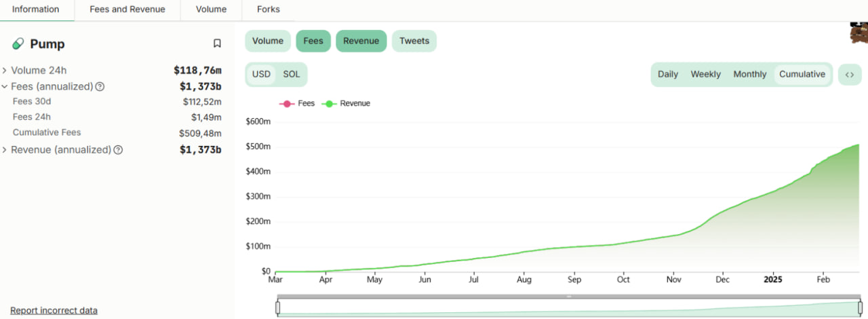Click the avatar image in top corner
868x319 pixels.
click(x=859, y=33)
